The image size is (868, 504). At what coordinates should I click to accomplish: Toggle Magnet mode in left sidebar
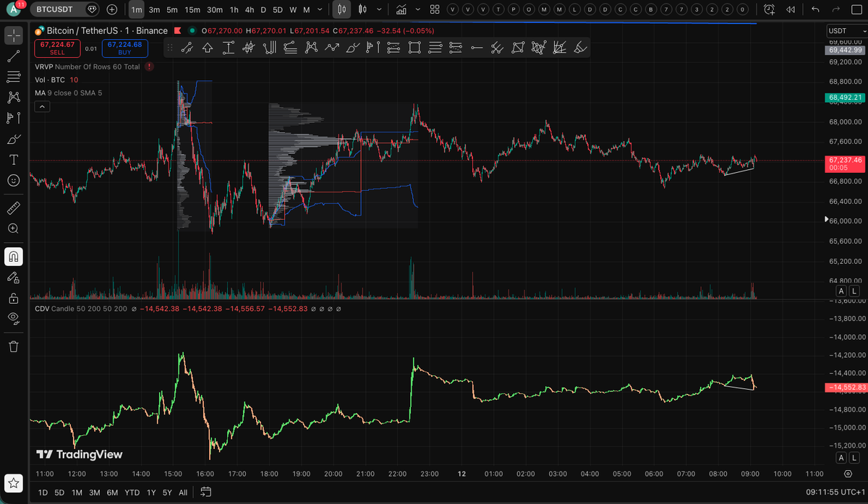[x=13, y=256]
